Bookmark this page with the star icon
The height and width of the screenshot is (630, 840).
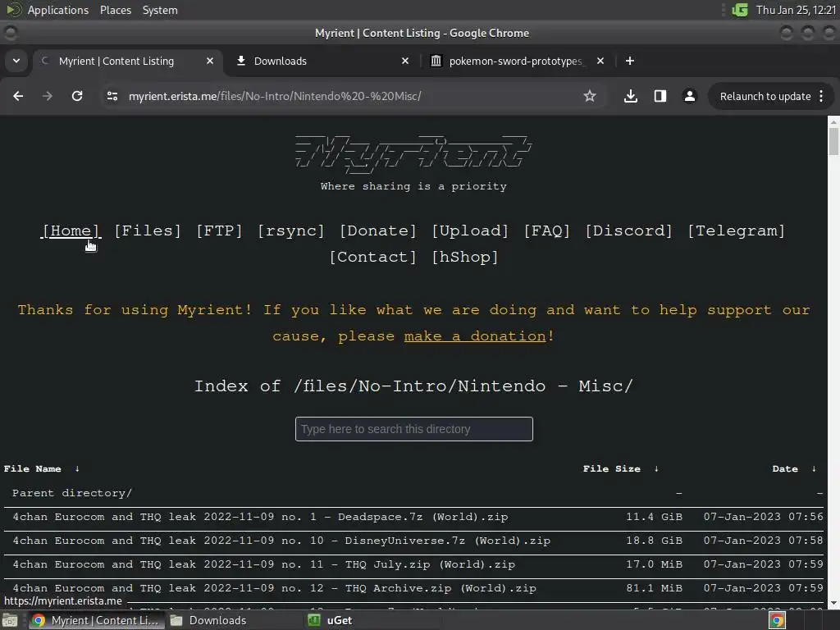coord(590,96)
